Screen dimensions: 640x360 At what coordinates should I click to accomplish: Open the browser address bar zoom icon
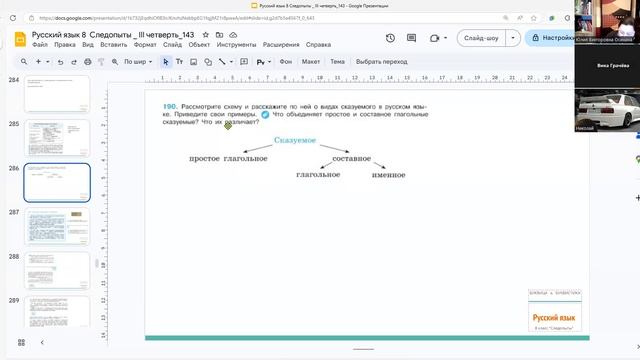pos(505,18)
